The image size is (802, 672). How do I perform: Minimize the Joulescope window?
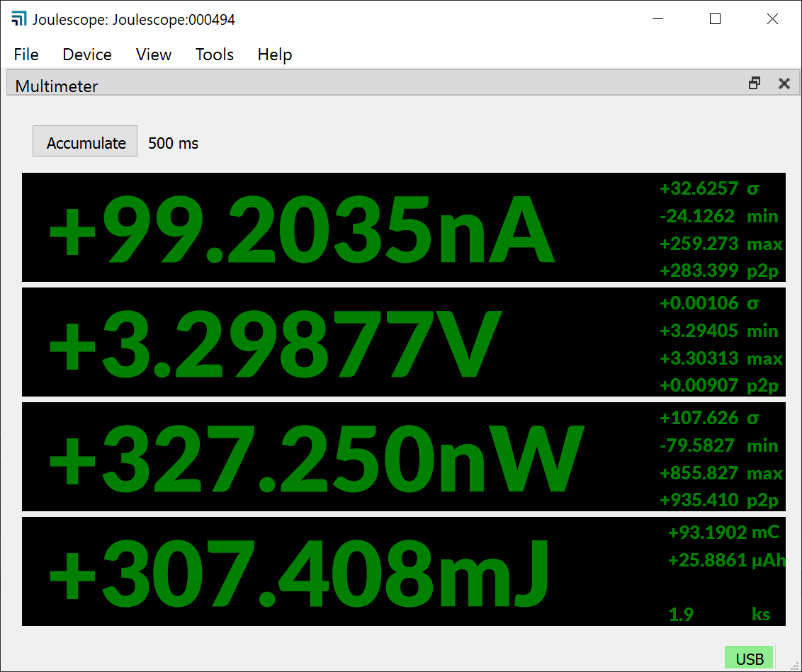point(657,19)
